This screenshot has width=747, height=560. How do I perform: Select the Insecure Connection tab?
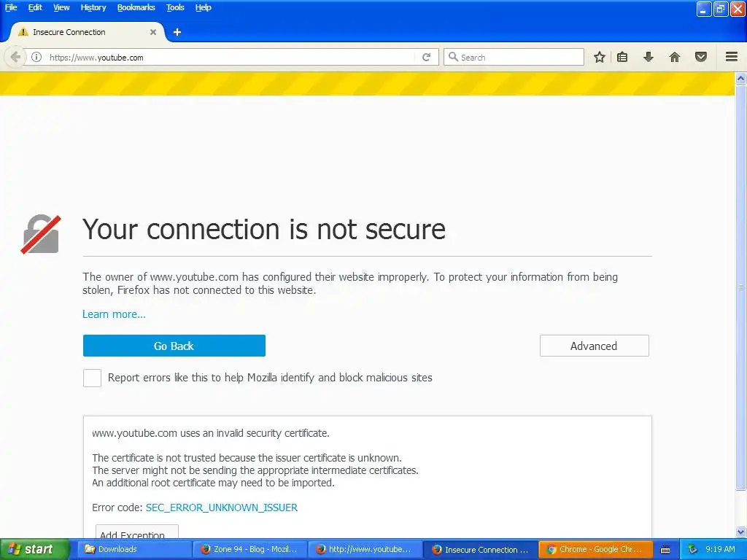(88, 32)
